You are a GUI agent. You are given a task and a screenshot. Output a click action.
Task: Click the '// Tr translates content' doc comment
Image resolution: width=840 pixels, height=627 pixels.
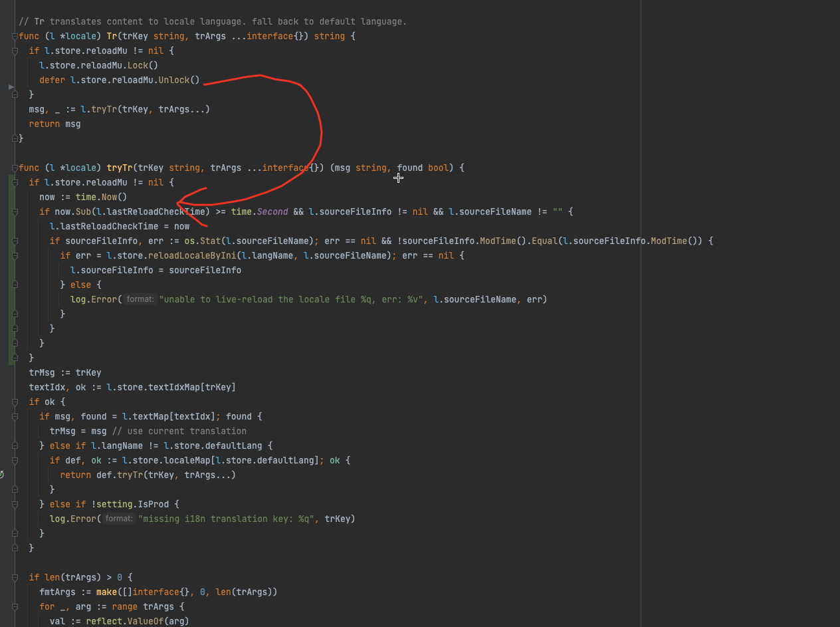point(213,21)
